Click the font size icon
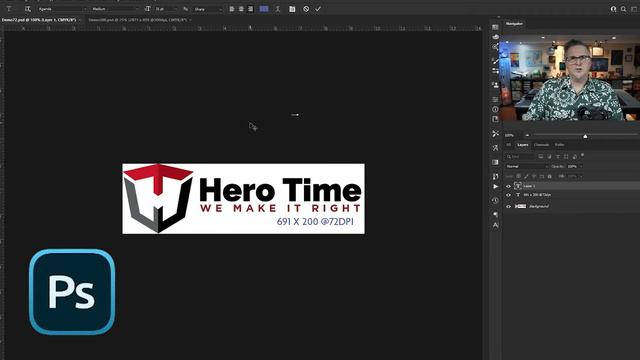640x360 pixels. point(147,9)
